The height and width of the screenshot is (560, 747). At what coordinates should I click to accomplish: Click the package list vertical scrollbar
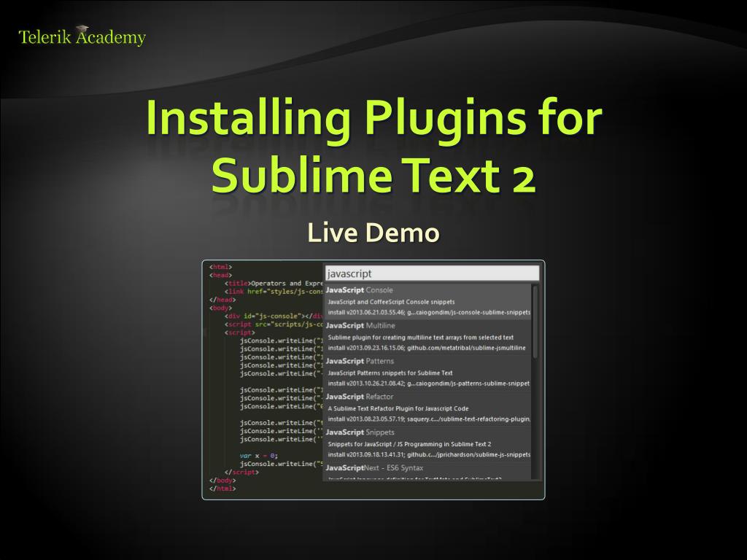(535, 322)
